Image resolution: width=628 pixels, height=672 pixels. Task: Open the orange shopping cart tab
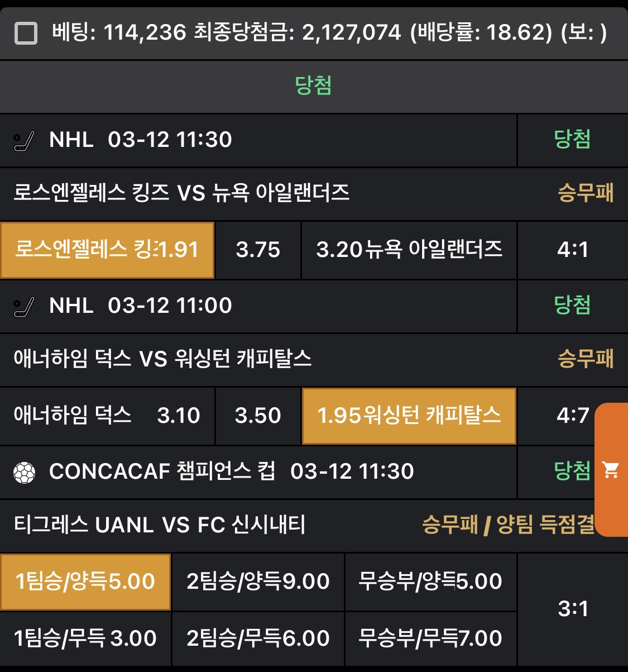tap(611, 470)
